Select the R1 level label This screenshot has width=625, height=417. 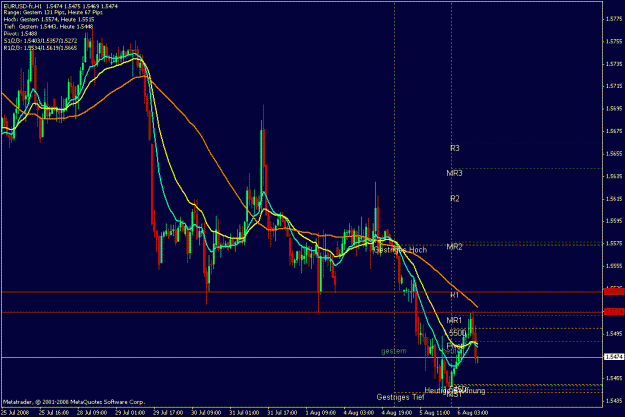point(454,295)
